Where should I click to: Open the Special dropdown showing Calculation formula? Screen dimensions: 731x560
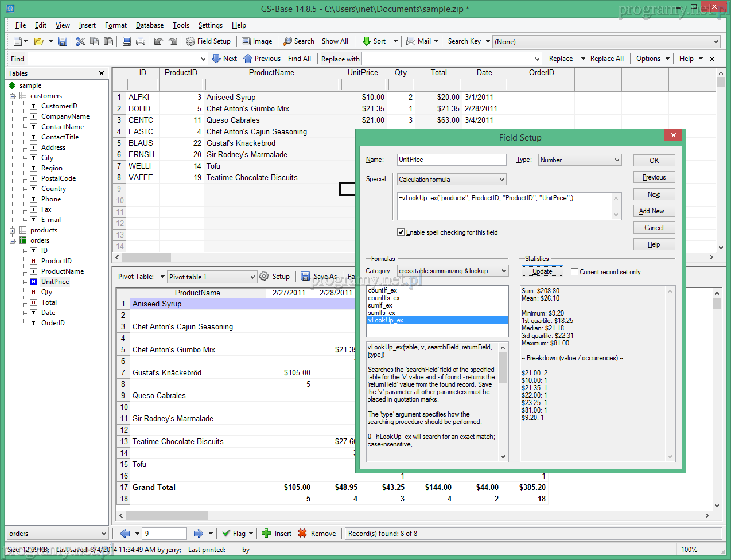[451, 180]
